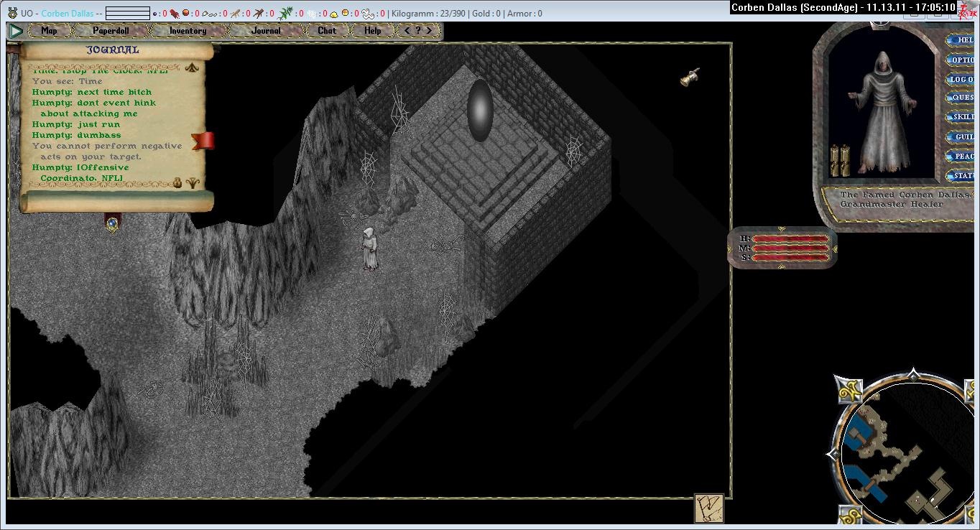Open Inventory from the menu bar
This screenshot has height=530, width=980.
(x=188, y=31)
